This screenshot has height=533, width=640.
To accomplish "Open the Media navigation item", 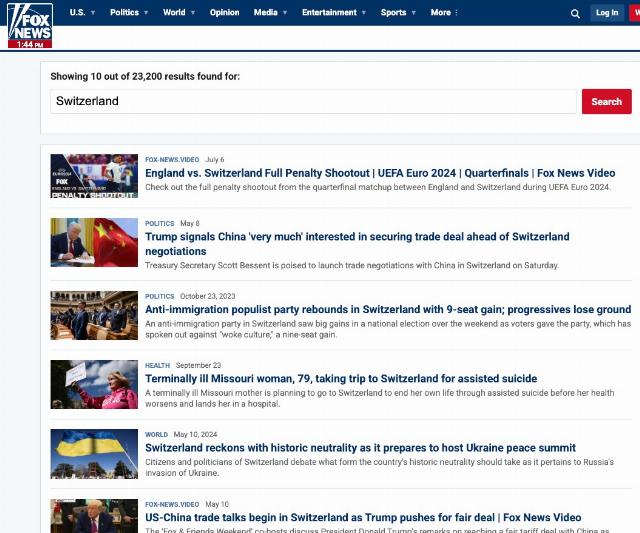I will [266, 12].
